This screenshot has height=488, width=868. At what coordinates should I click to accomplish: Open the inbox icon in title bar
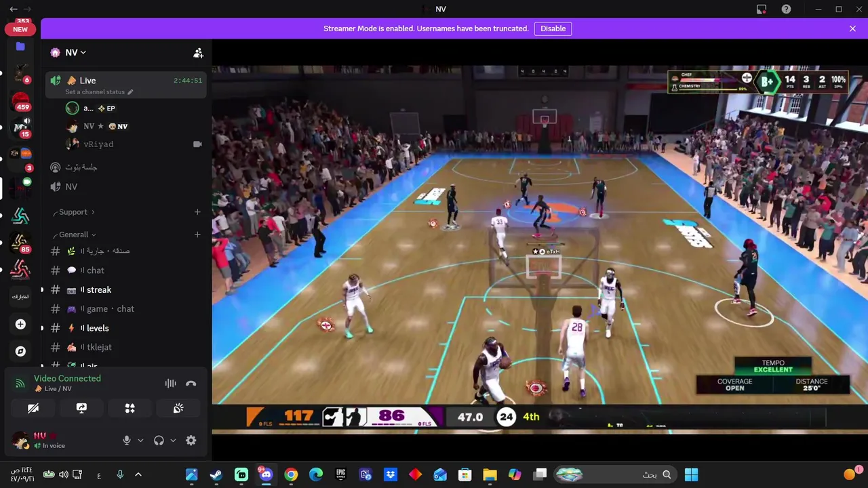click(762, 9)
